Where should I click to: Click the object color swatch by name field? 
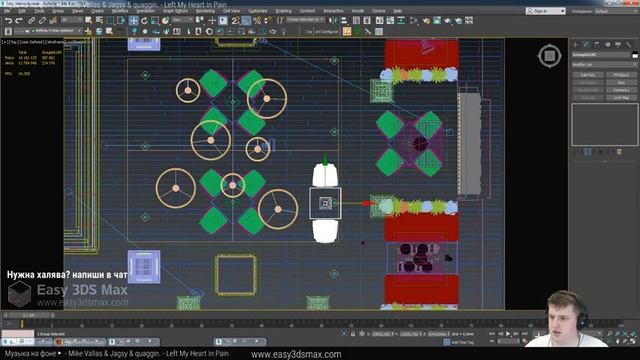pyautogui.click(x=634, y=55)
